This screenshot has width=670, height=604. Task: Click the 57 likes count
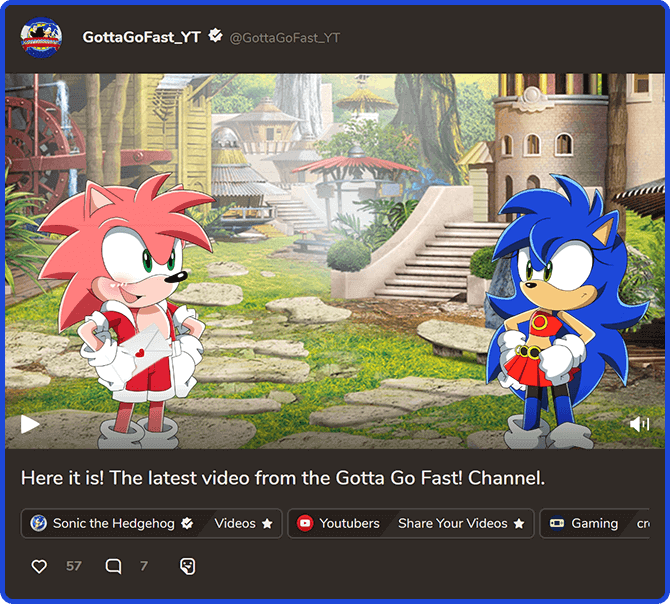73,566
